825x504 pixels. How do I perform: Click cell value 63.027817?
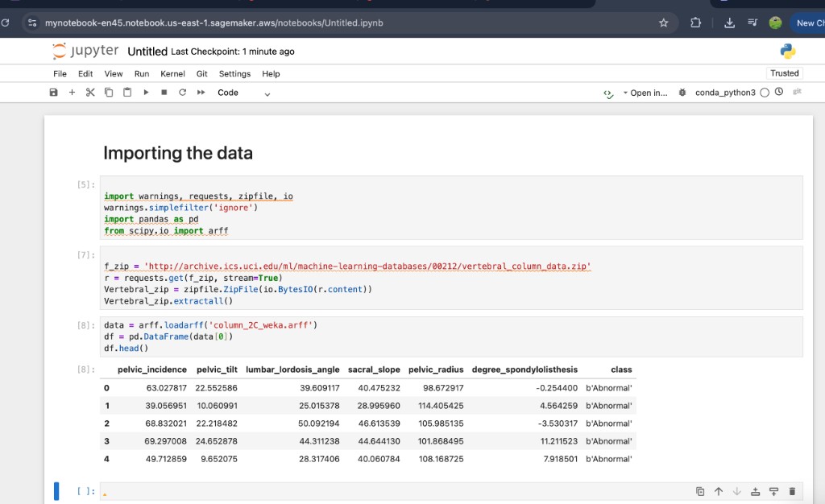tap(166, 388)
